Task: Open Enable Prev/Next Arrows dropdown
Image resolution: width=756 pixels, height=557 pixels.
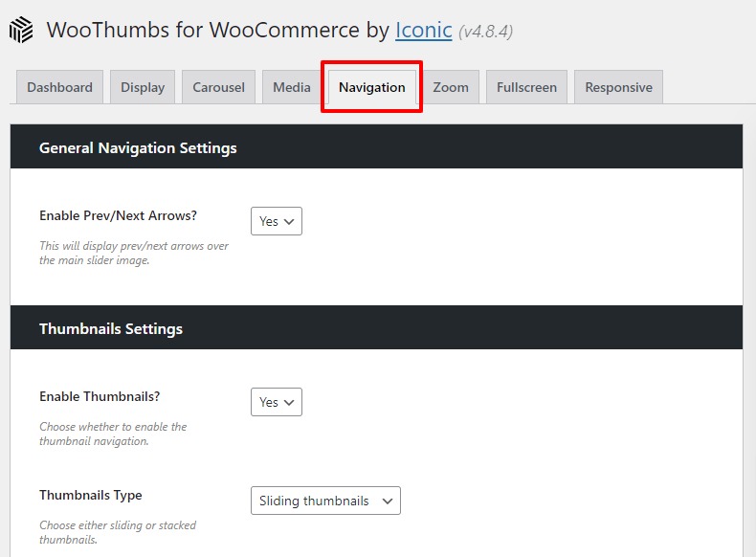Action: tap(277, 221)
